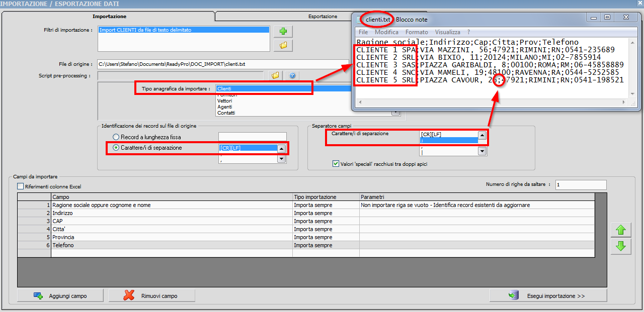Open the folder icon beside import filters list
This screenshot has height=312, width=644.
pyautogui.click(x=283, y=46)
